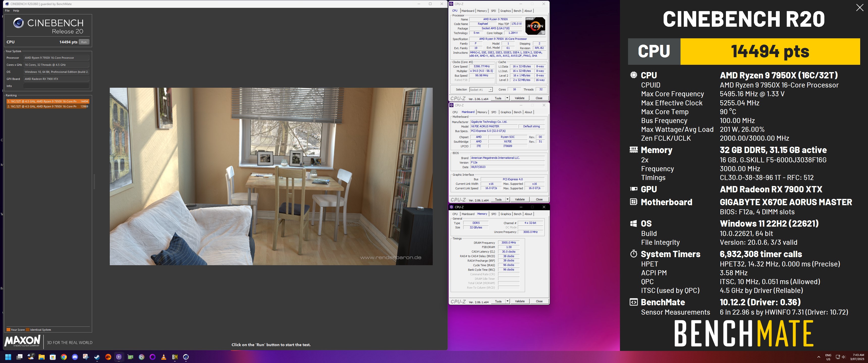
Task: Click Close button in the top CPU-Z window
Action: (539, 98)
